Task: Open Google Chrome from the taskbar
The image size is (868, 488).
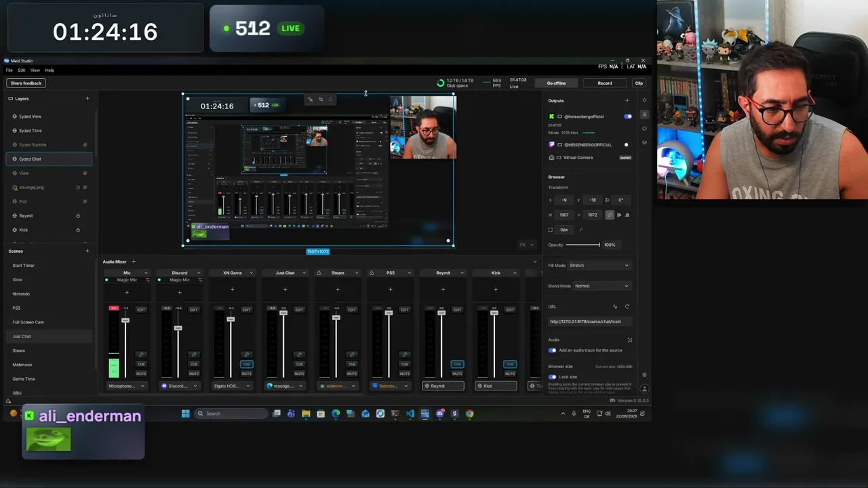Action: pos(469,413)
